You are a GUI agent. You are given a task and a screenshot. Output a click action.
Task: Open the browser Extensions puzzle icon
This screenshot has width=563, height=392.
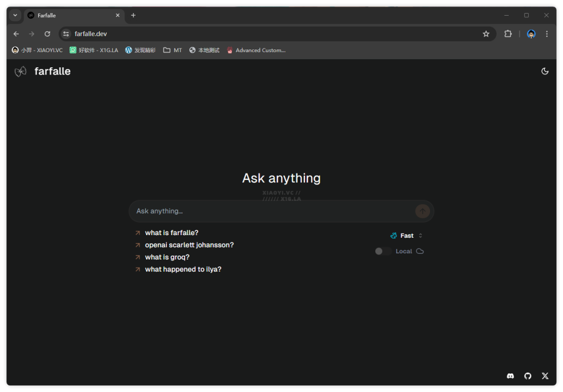pyautogui.click(x=507, y=34)
